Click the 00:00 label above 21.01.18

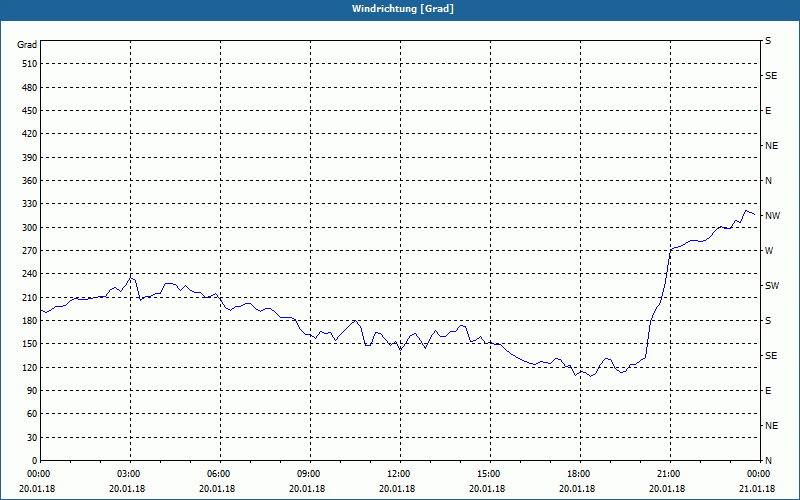[x=758, y=474]
